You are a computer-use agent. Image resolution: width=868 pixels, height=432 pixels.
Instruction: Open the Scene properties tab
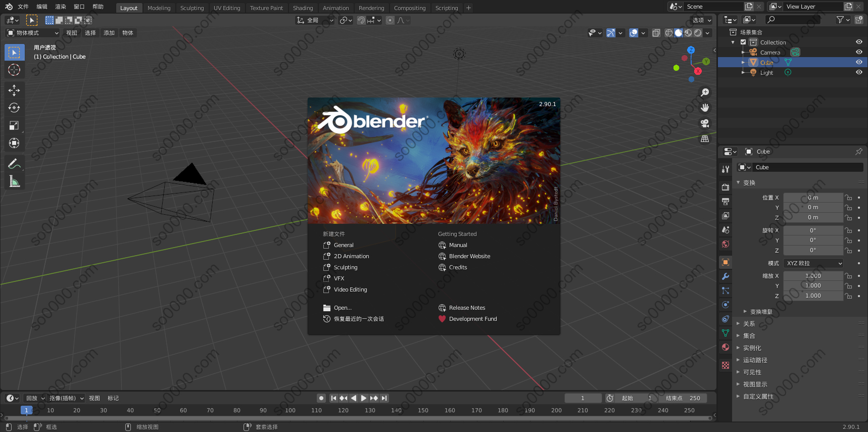tap(726, 229)
